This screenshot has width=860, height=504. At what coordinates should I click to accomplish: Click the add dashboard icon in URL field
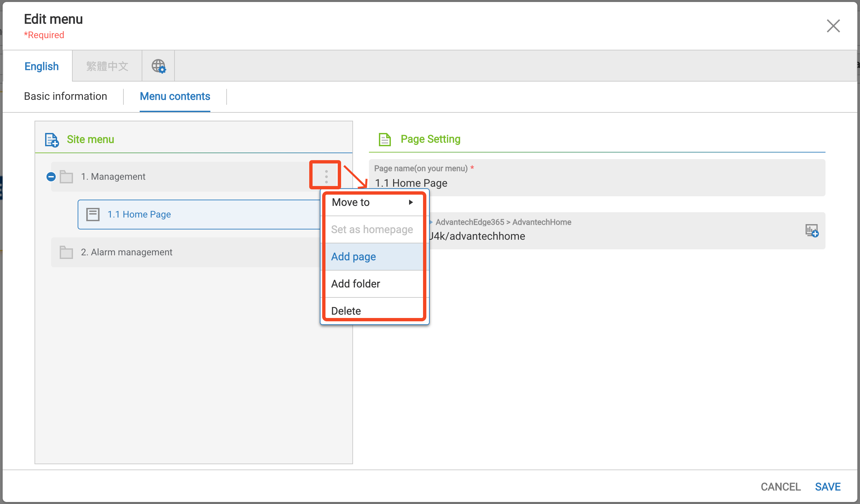(x=812, y=231)
